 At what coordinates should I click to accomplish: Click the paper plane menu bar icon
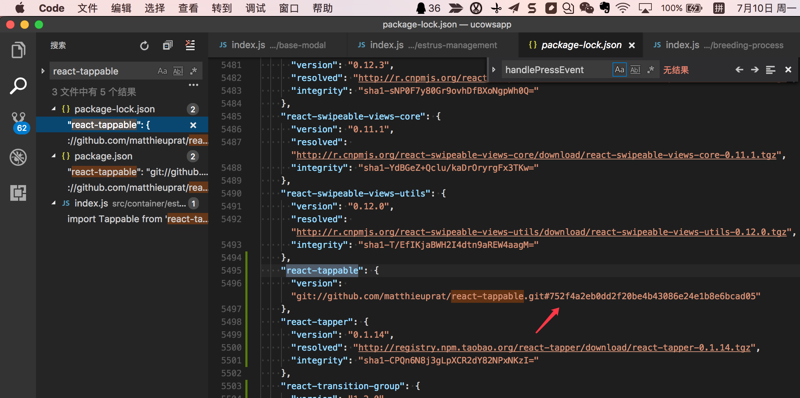coord(515,8)
